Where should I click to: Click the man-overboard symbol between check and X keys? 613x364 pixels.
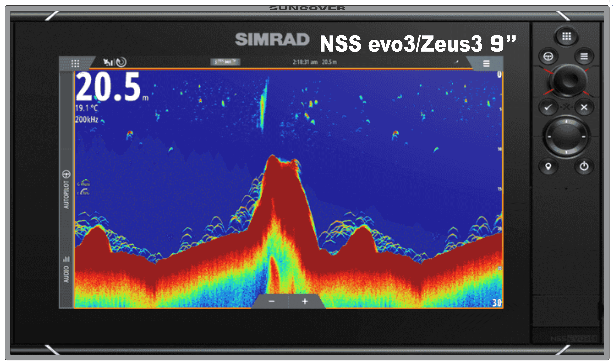click(566, 107)
